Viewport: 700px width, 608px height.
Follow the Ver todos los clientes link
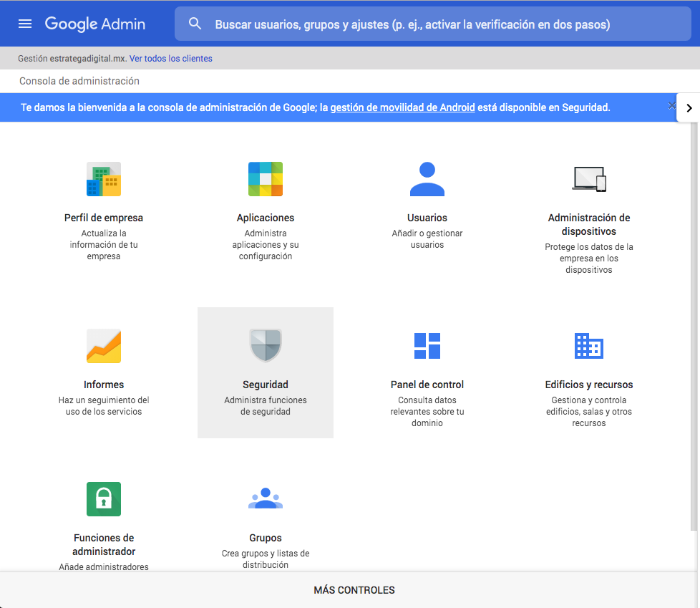pos(171,59)
